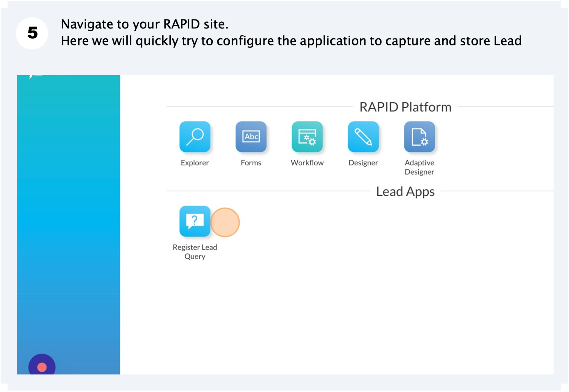Click the Designer label under pencil icon
Image resolution: width=569 pixels, height=392 pixels.
(363, 163)
